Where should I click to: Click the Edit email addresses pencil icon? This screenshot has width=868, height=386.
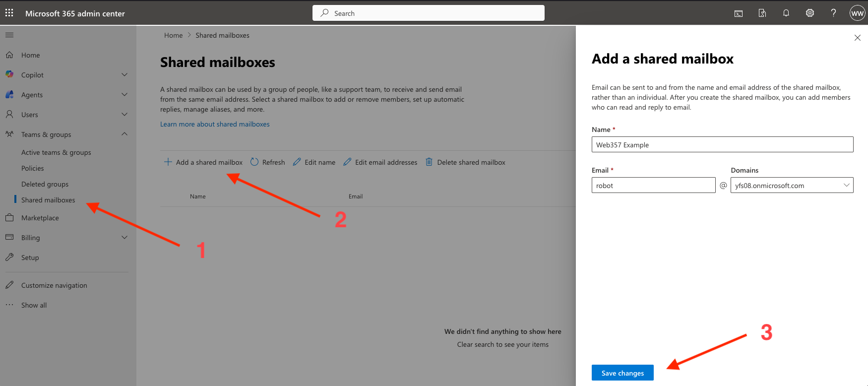[347, 162]
